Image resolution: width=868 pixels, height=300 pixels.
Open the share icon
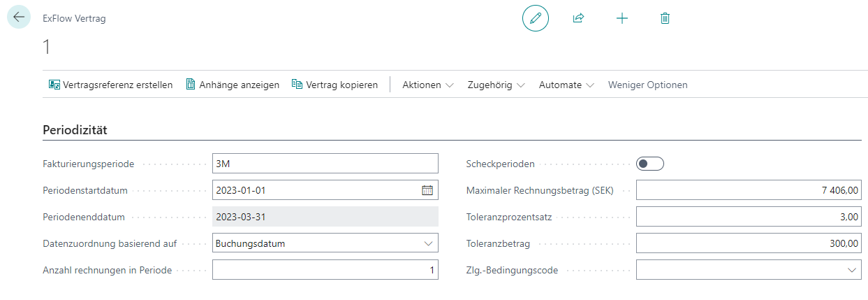578,18
